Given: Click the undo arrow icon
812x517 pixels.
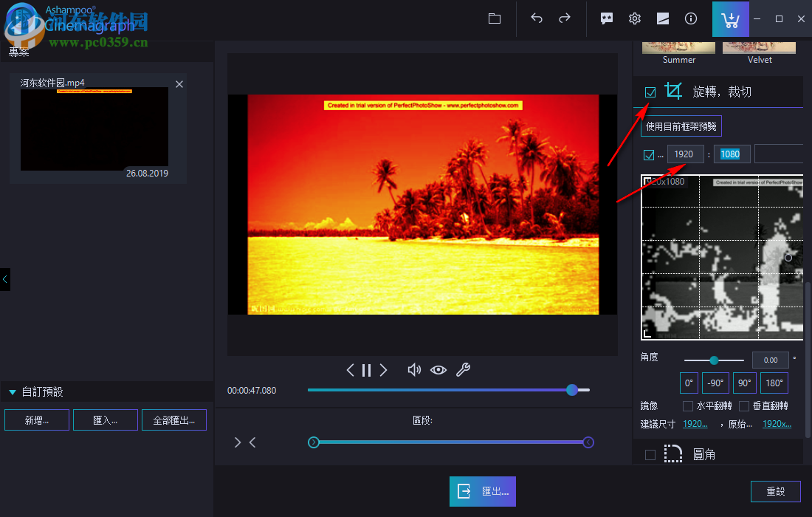Looking at the screenshot, I should pyautogui.click(x=537, y=19).
